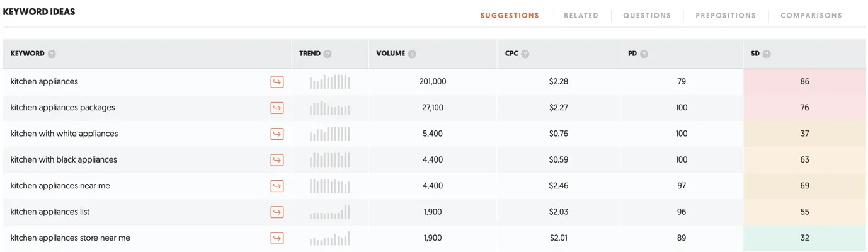This screenshot has width=868, height=252.
Task: Click arrow icon for kitchen with black appliances
Action: 277,160
